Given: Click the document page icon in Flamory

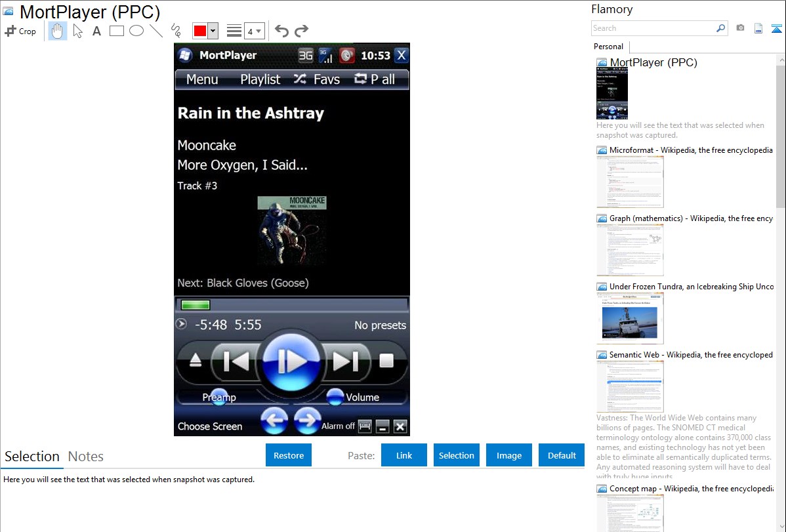Looking at the screenshot, I should (758, 29).
